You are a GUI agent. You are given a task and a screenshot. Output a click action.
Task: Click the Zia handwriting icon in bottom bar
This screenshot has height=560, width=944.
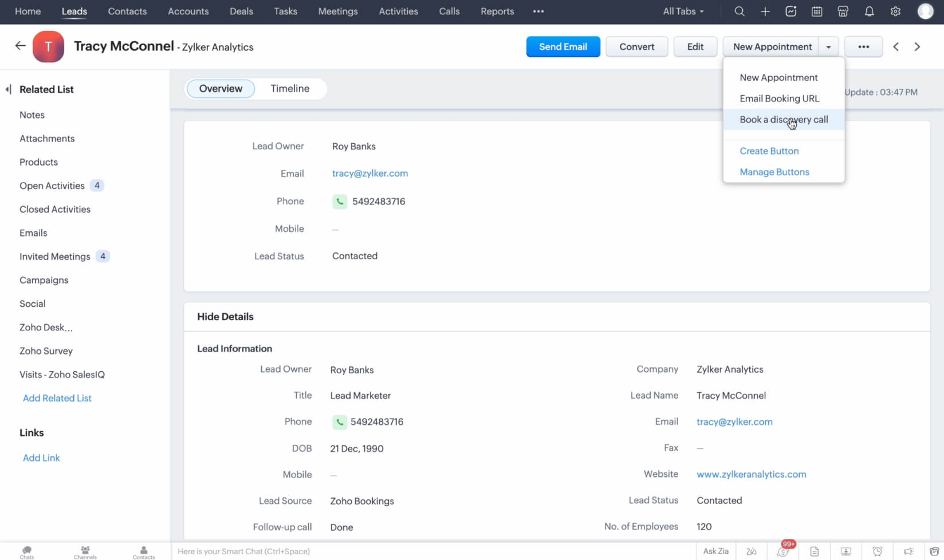pos(752,551)
